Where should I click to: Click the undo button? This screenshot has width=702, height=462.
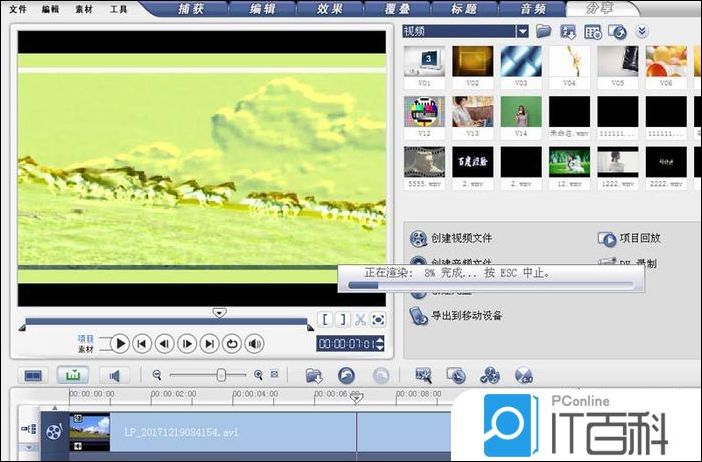click(x=346, y=376)
